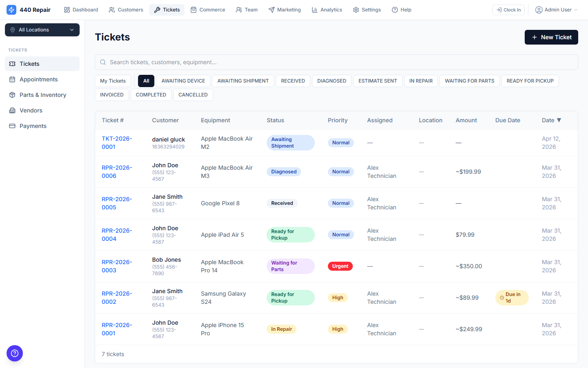The height and width of the screenshot is (368, 588).
Task: Click the ticket search field
Action: pos(336,62)
